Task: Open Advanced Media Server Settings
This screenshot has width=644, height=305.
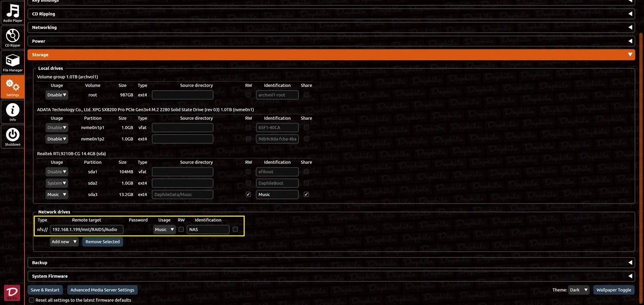Action: 102,290
